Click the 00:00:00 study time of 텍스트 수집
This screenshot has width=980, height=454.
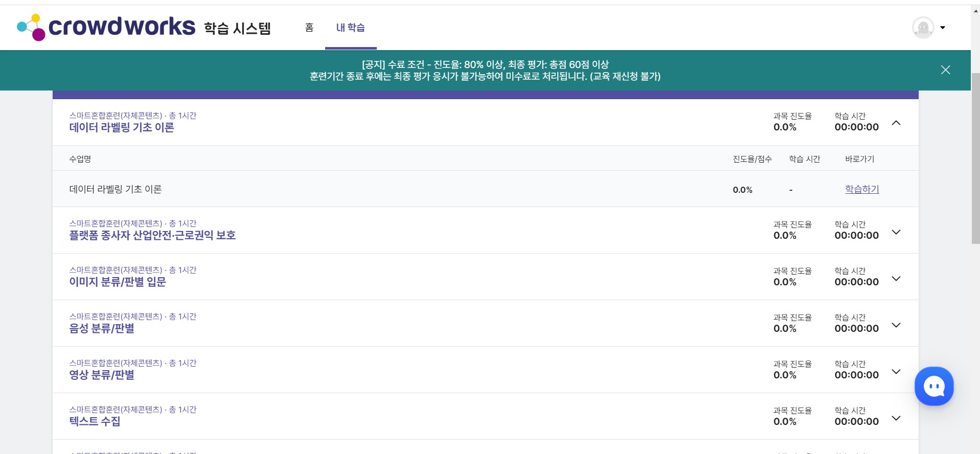click(x=857, y=421)
